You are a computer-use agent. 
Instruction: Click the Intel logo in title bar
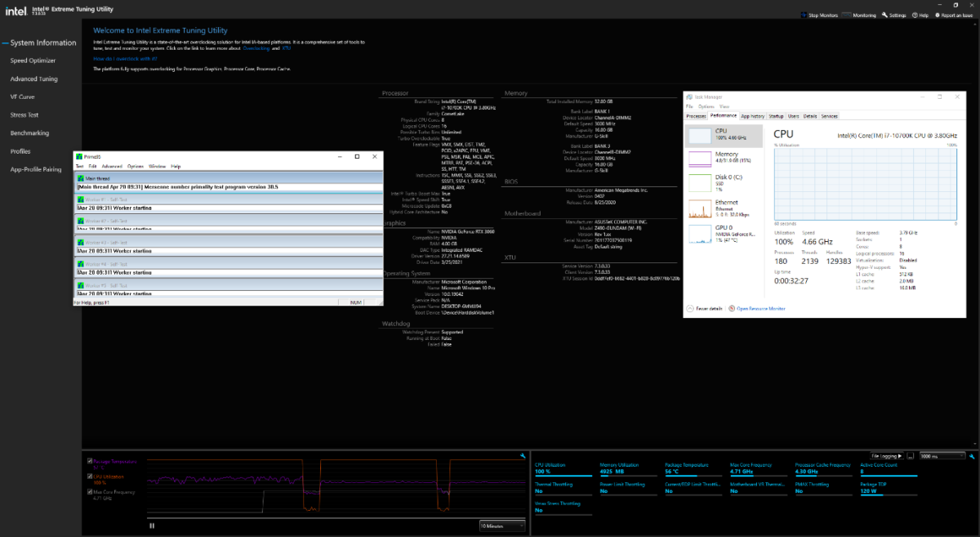(x=16, y=11)
